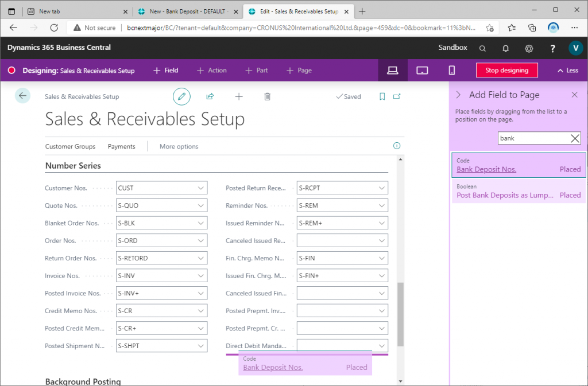
Task: Expand the Order Nos. dropdown
Action: pos(200,241)
